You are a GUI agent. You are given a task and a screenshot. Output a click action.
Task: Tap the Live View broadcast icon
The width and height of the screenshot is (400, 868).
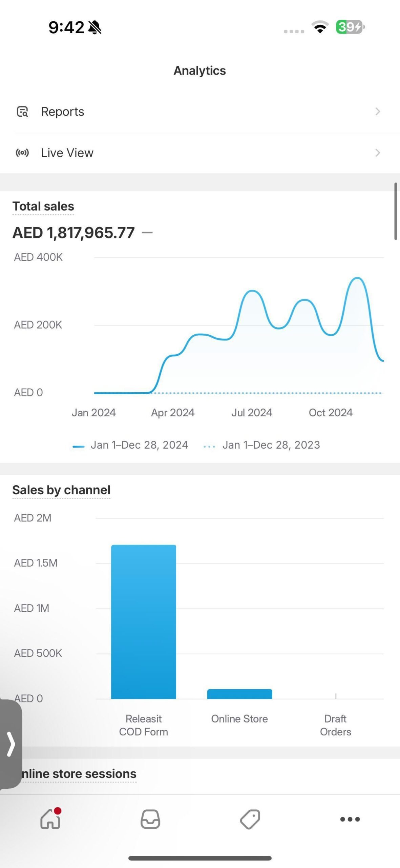[x=22, y=153]
